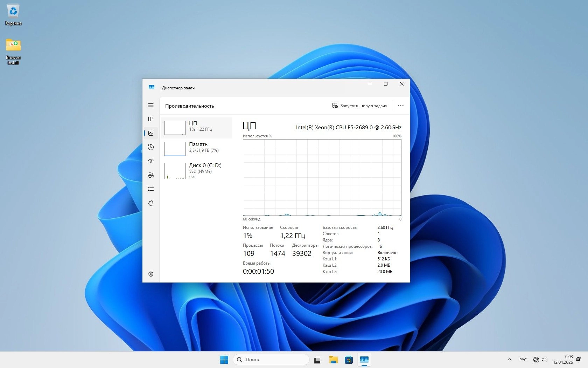Minimize the Task Manager window
This screenshot has height=368, width=588.
pyautogui.click(x=370, y=84)
